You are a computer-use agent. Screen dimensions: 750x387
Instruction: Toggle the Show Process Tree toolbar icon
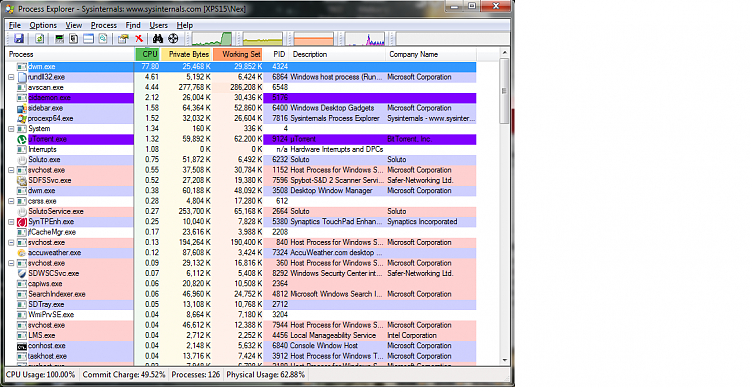[74, 39]
